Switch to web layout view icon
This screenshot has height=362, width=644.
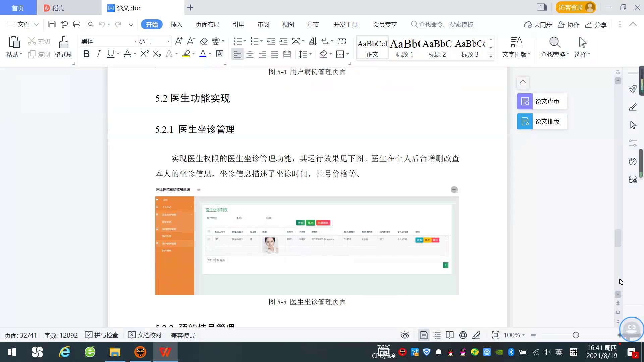click(463, 335)
